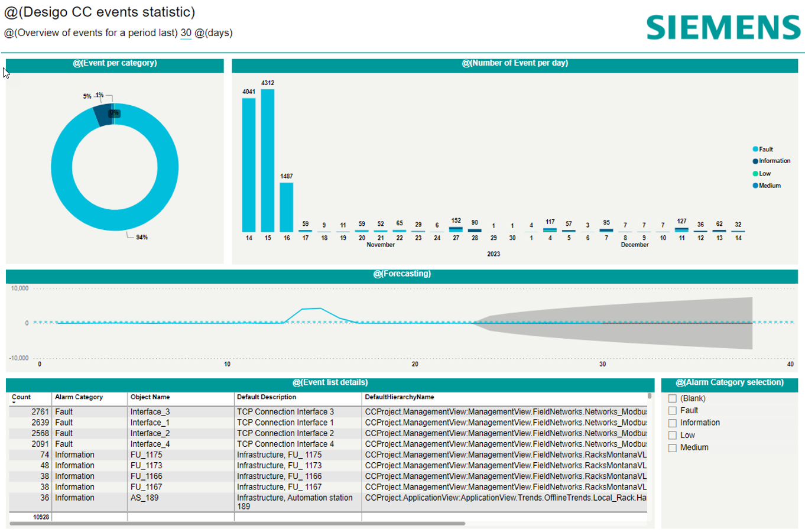The image size is (805, 532).
Task: Click the table's horizontal scrollbar
Action: (236, 523)
